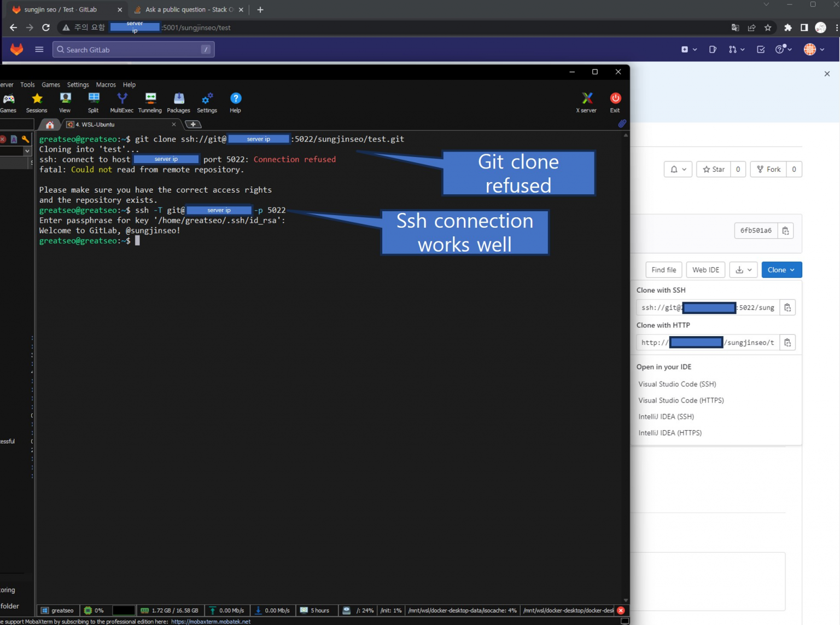Copy the commit hash 6fb501a6
The image size is (840, 625).
coord(785,230)
